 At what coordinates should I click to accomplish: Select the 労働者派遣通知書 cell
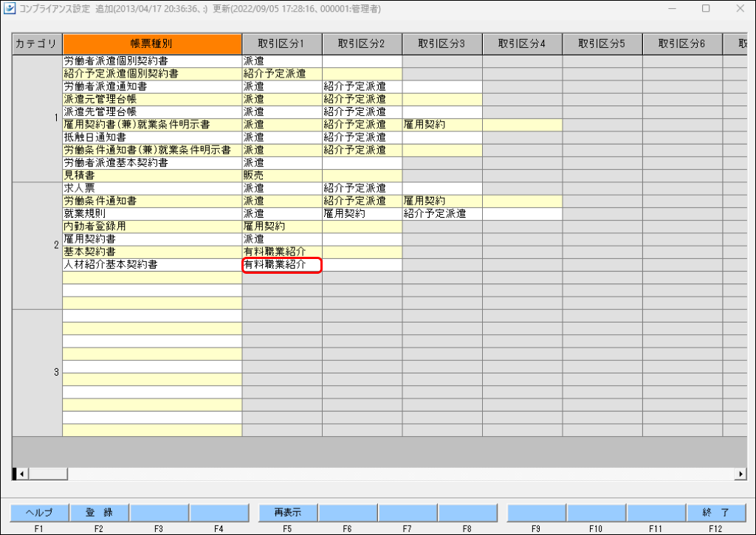pos(152,87)
